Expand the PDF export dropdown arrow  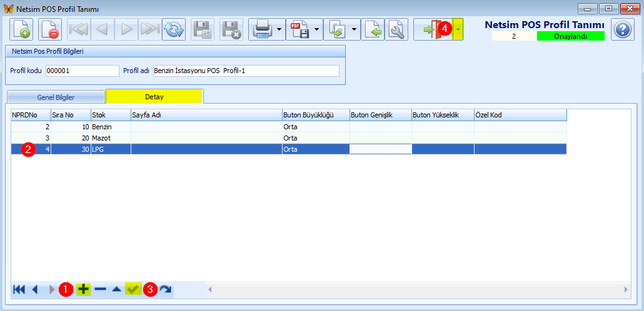317,29
